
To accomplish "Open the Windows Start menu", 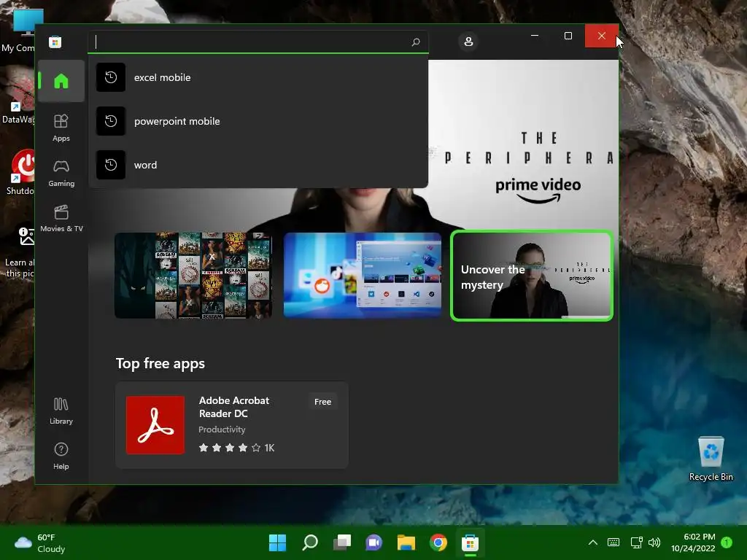I will tap(277, 542).
